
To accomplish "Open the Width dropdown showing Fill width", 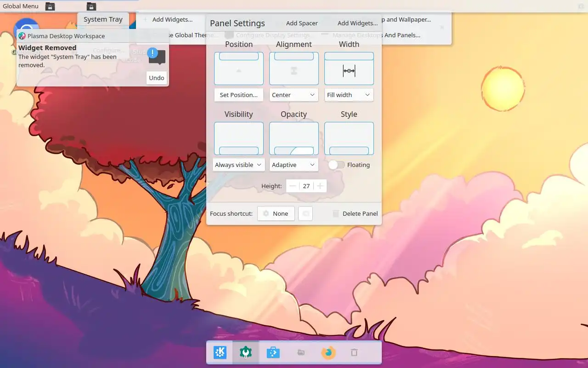I will 349,95.
